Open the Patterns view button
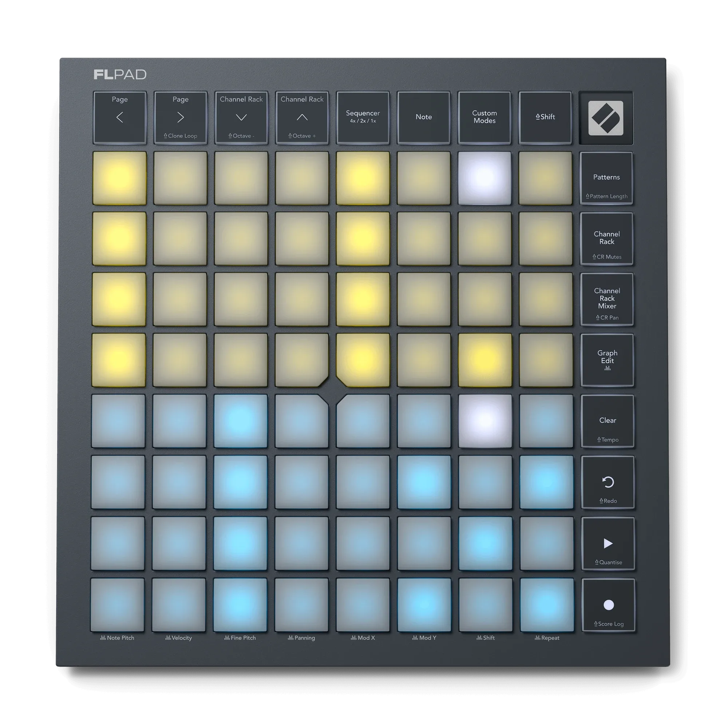Screen dimensions: 728x728 606,178
